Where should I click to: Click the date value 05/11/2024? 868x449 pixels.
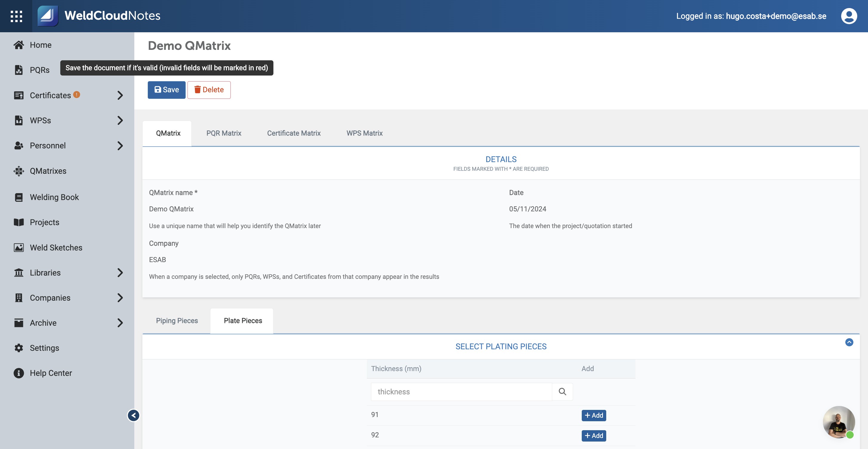[x=527, y=209]
